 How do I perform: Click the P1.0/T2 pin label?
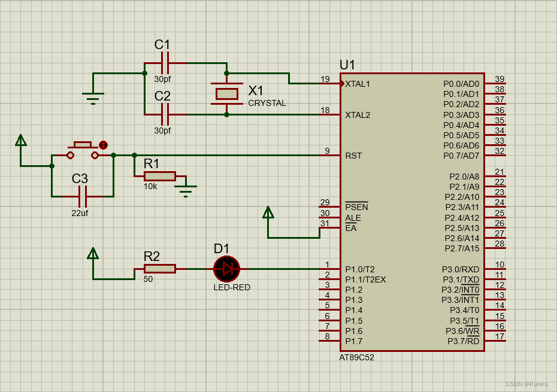(360, 269)
